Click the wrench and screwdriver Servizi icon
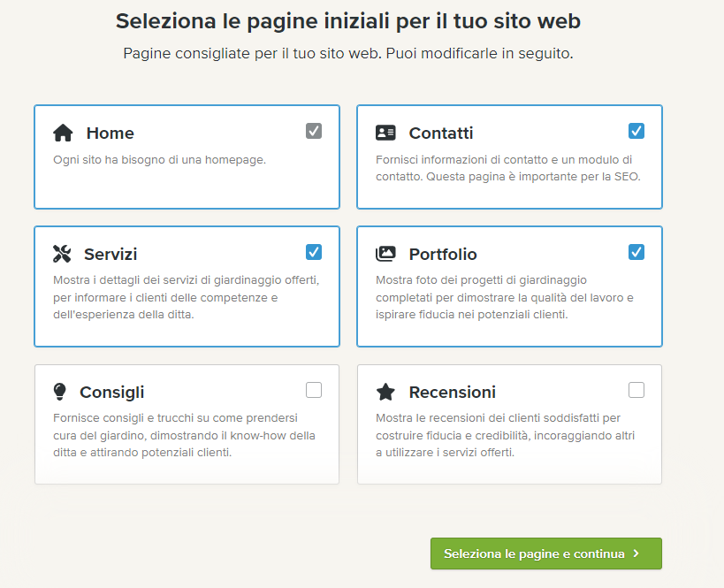 pyautogui.click(x=62, y=254)
